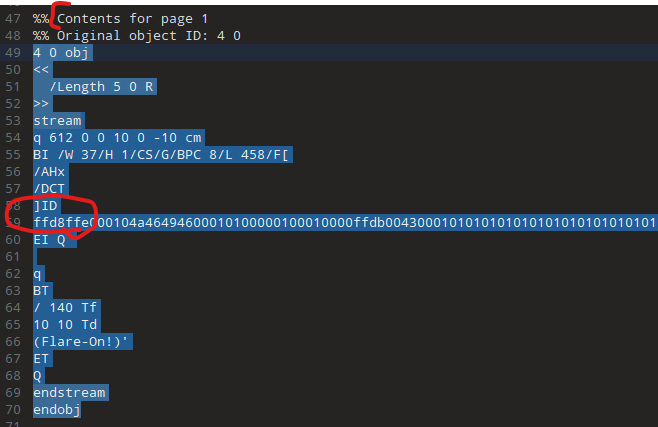Click line number 53 in the gutter
Image resolution: width=658 pixels, height=427 pixels.
coord(12,120)
